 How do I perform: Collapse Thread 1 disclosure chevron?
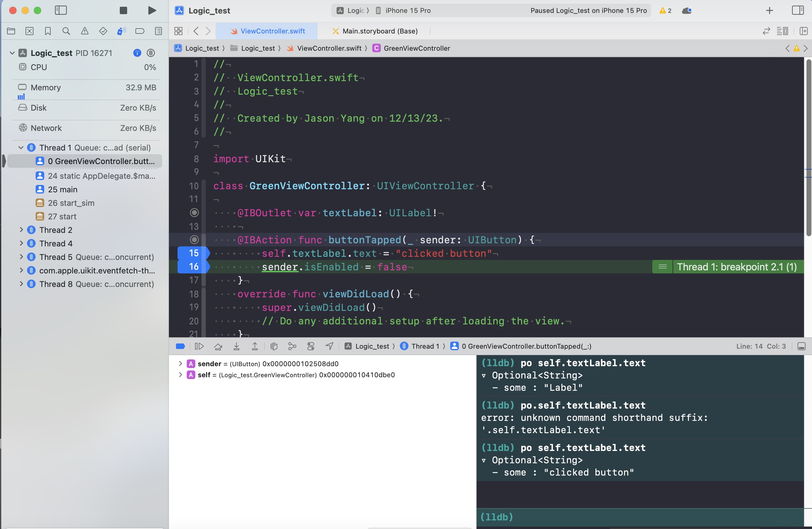coord(21,148)
